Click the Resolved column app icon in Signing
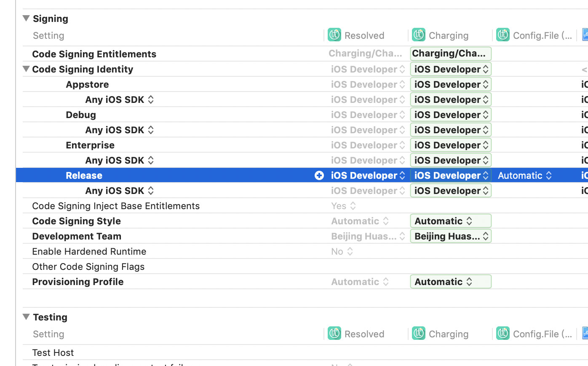 [334, 35]
